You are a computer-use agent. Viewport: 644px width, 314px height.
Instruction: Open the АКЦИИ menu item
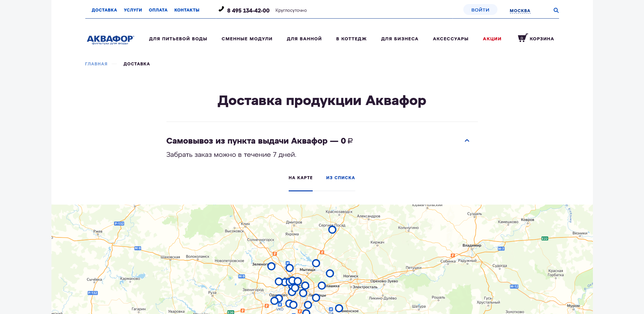[492, 39]
